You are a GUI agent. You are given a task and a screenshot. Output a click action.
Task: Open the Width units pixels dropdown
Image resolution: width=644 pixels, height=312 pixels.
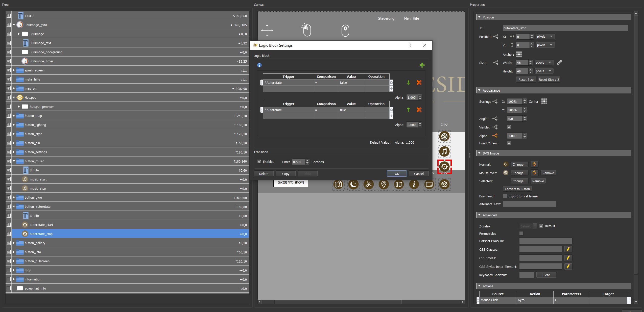pos(543,62)
